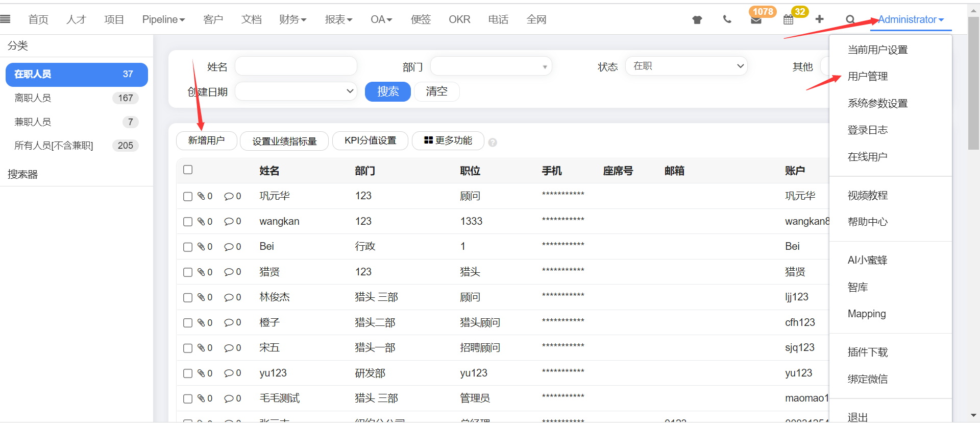The width and height of the screenshot is (980, 423).
Task: Select 系统参数设置 menu entry
Action: (x=877, y=103)
